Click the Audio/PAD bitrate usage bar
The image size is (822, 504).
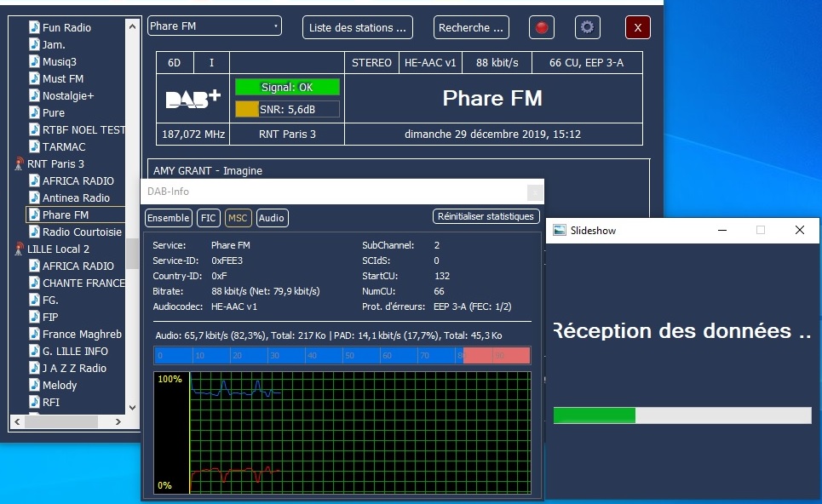point(342,355)
